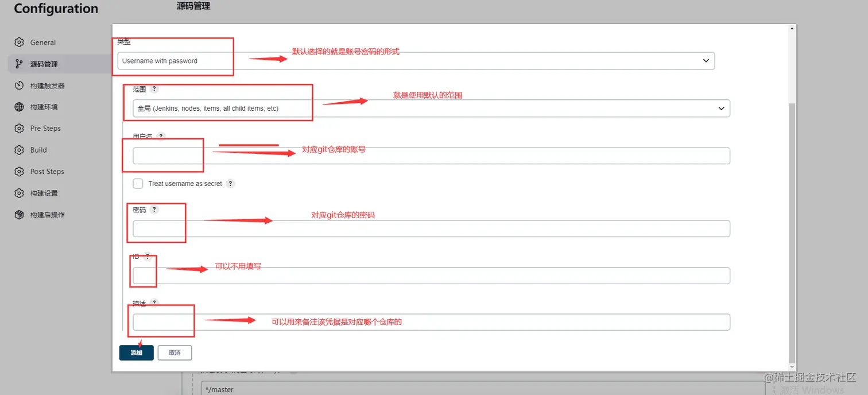Focus the ID input field
Screen dimensions: 868x395
click(431, 276)
